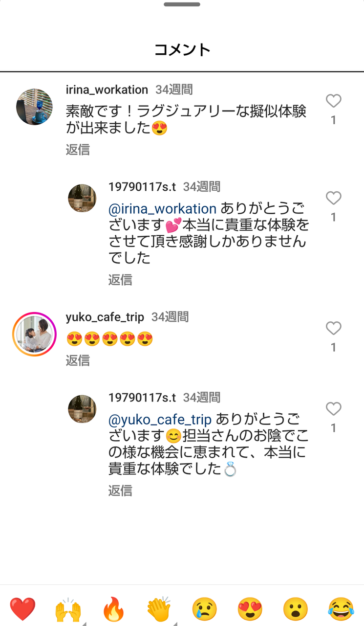Insert the red heart emoji reaction
Viewport: 364px width, 626px height.
22,609
